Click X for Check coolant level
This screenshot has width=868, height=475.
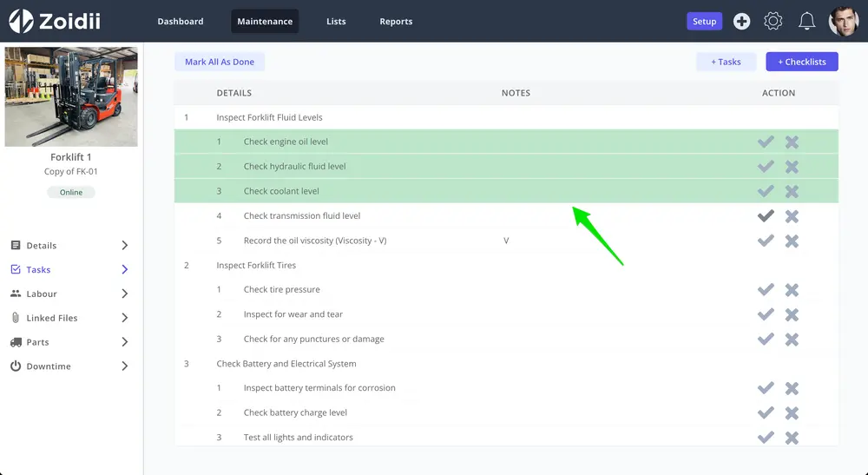pyautogui.click(x=792, y=191)
